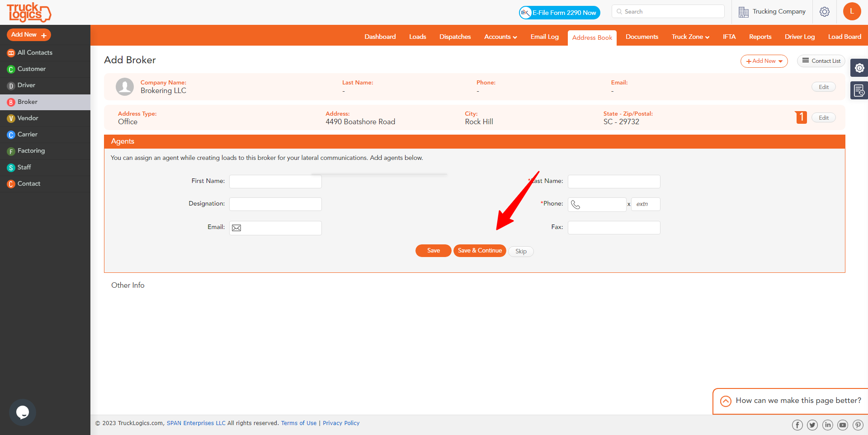868x435 pixels.
Task: Open the settings gear in the top bar
Action: pos(824,12)
